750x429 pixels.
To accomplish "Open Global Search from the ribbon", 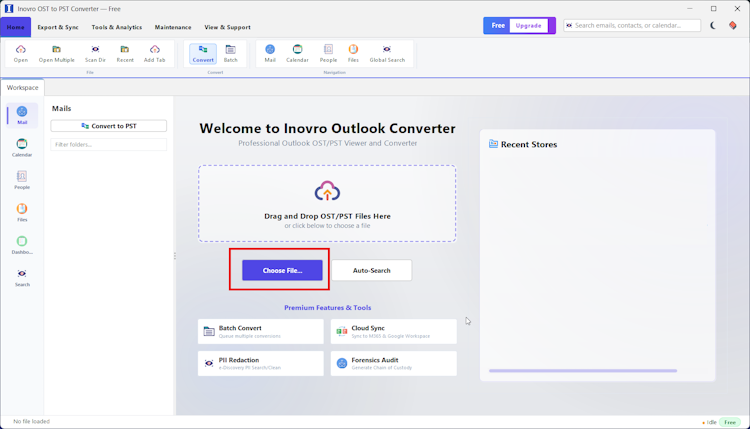I will tap(387, 54).
